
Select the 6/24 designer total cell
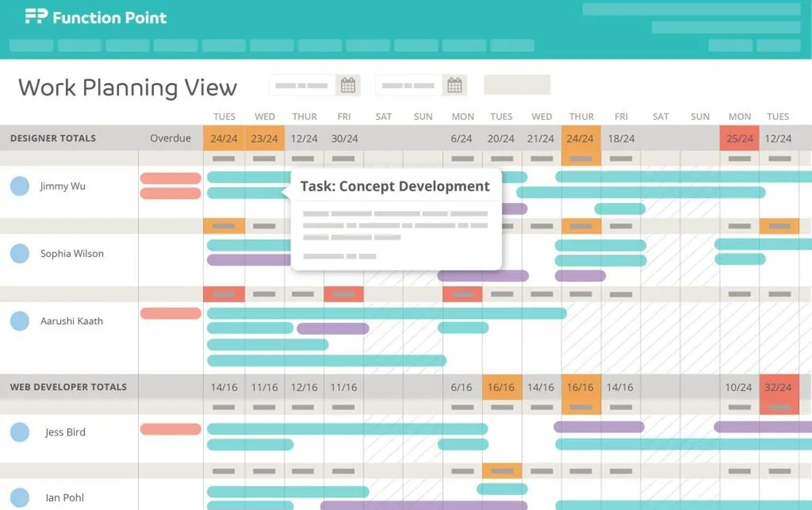tap(461, 138)
